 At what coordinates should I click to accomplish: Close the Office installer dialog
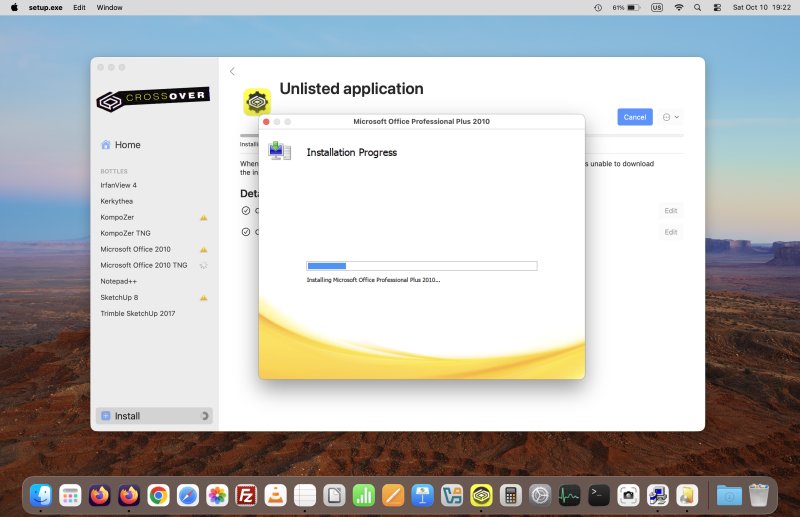click(266, 121)
